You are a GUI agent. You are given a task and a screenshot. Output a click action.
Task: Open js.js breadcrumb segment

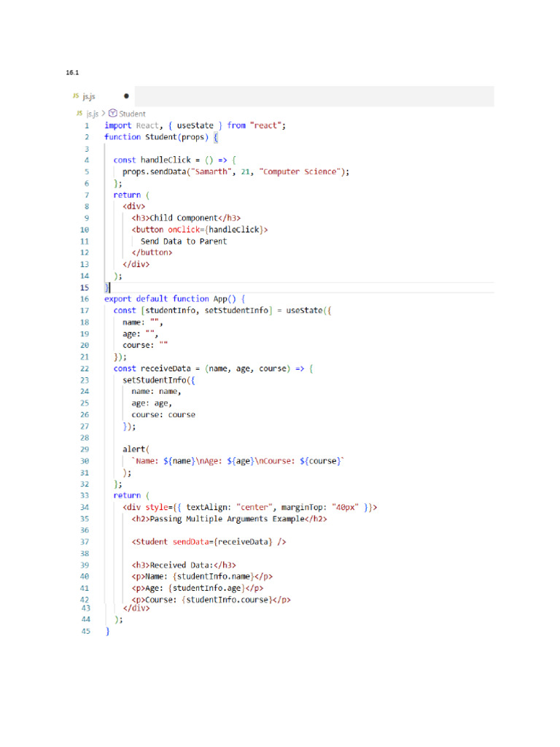click(93, 114)
